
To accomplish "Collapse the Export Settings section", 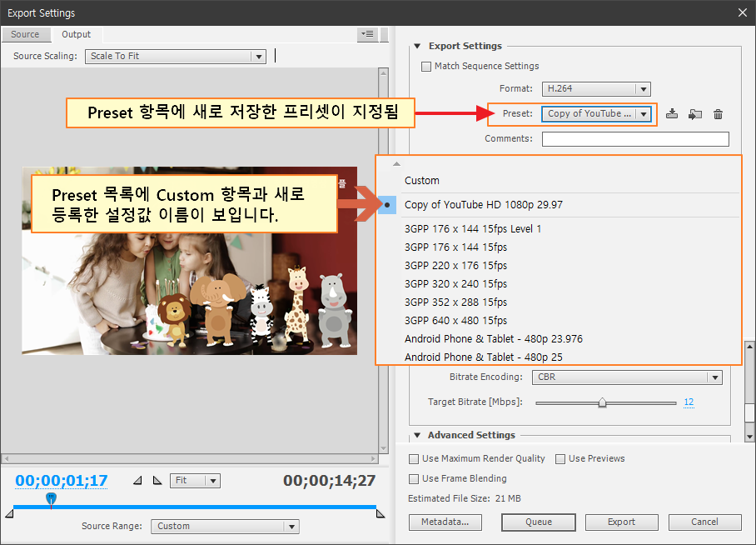I will click(417, 47).
